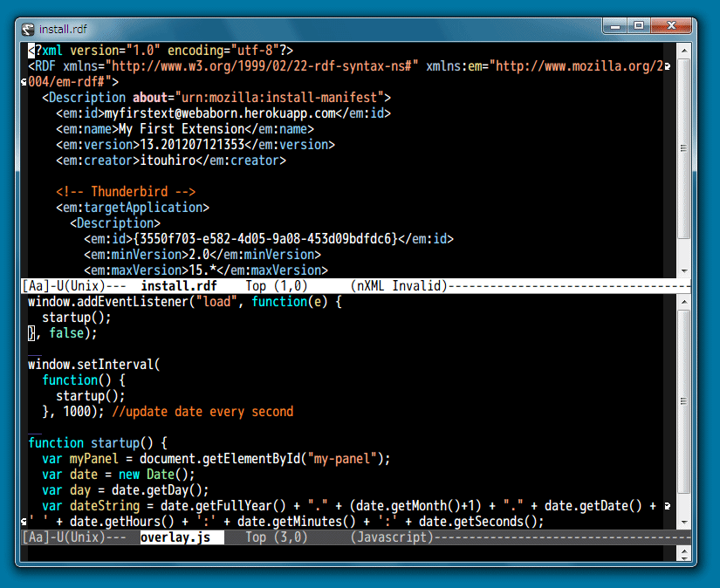Place cursor on the Thunderbird comment line

(x=126, y=191)
